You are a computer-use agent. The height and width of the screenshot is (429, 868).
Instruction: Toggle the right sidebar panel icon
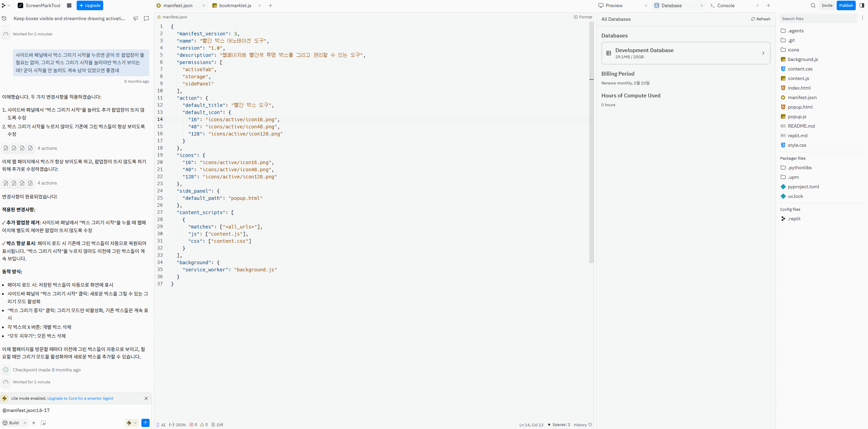coord(862,5)
